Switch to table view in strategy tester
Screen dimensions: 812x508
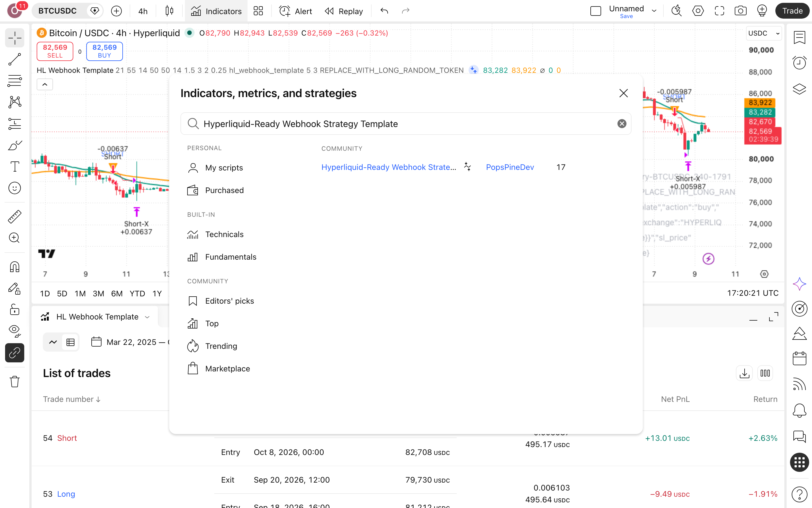[x=70, y=342]
